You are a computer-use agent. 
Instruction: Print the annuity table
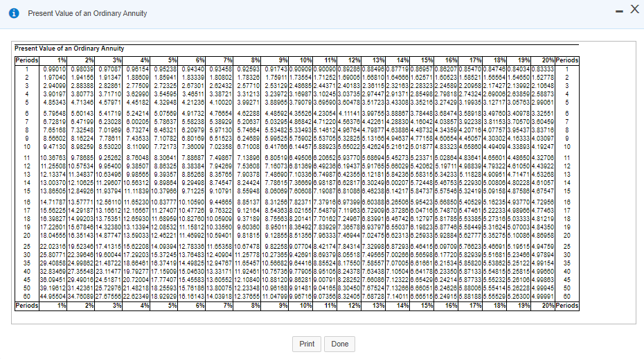tap(307, 344)
